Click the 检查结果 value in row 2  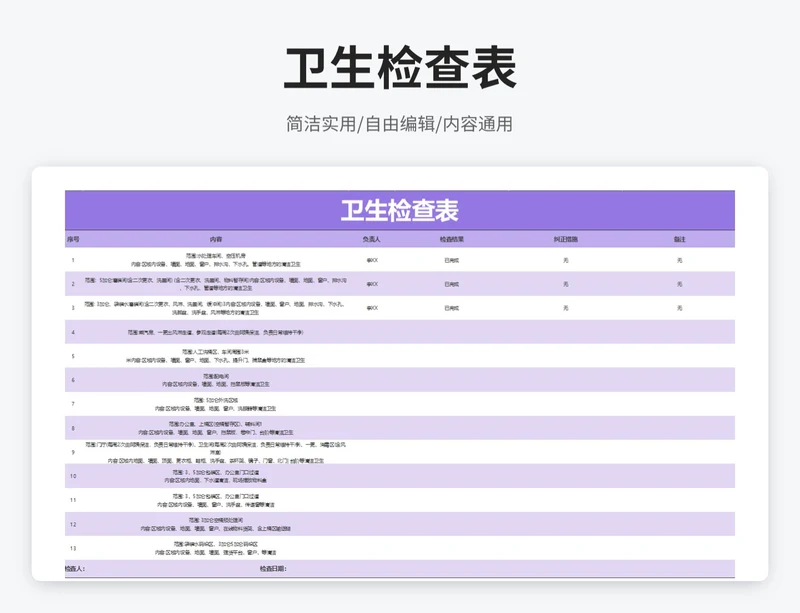coord(452,284)
